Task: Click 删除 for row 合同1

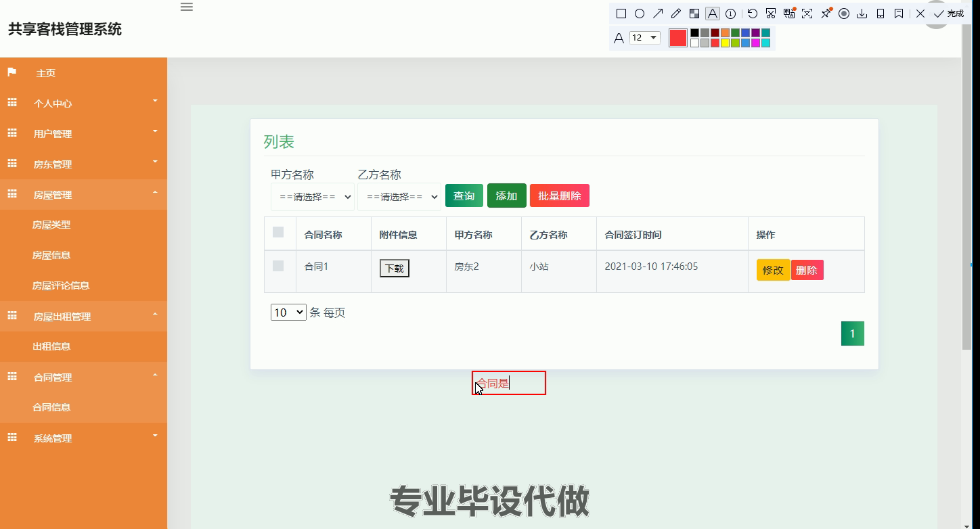Action: (807, 270)
